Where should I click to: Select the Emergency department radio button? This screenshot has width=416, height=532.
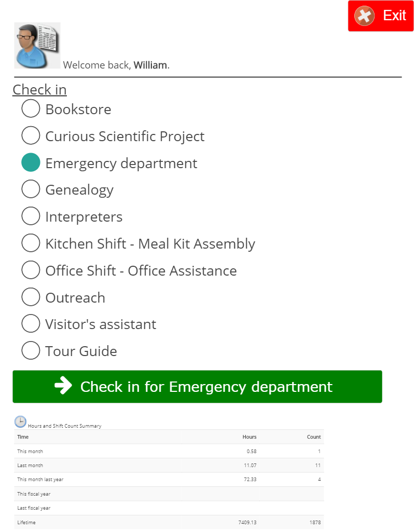(x=31, y=163)
